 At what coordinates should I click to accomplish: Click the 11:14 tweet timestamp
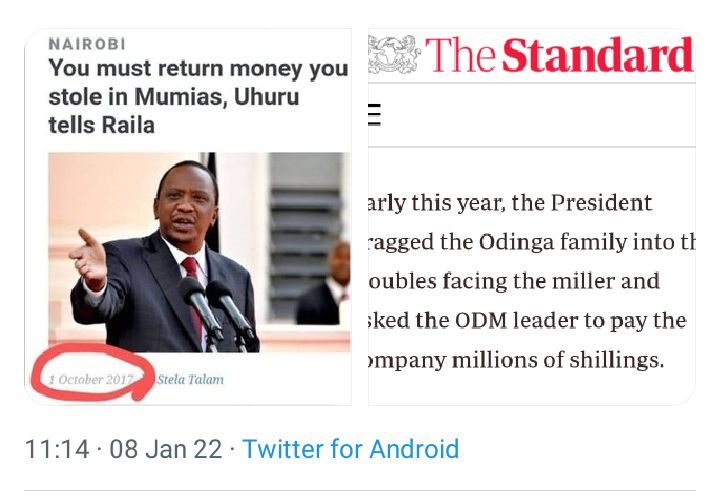click(56, 449)
